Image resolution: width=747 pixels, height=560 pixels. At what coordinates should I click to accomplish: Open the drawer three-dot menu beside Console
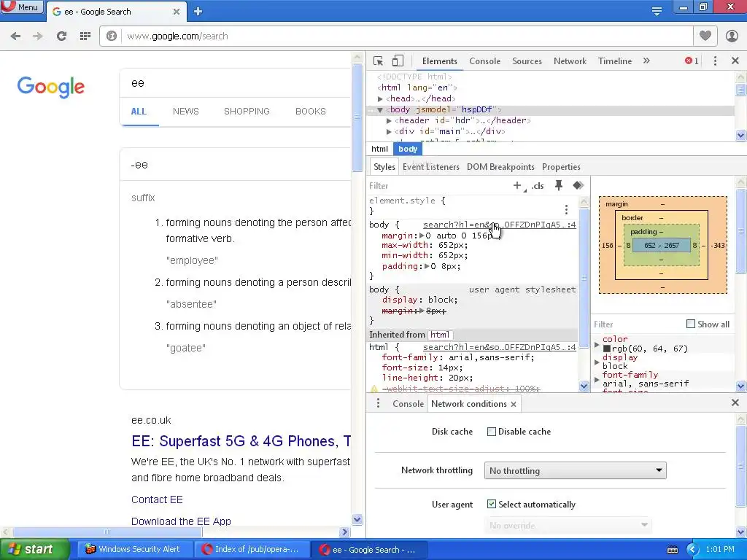379,403
